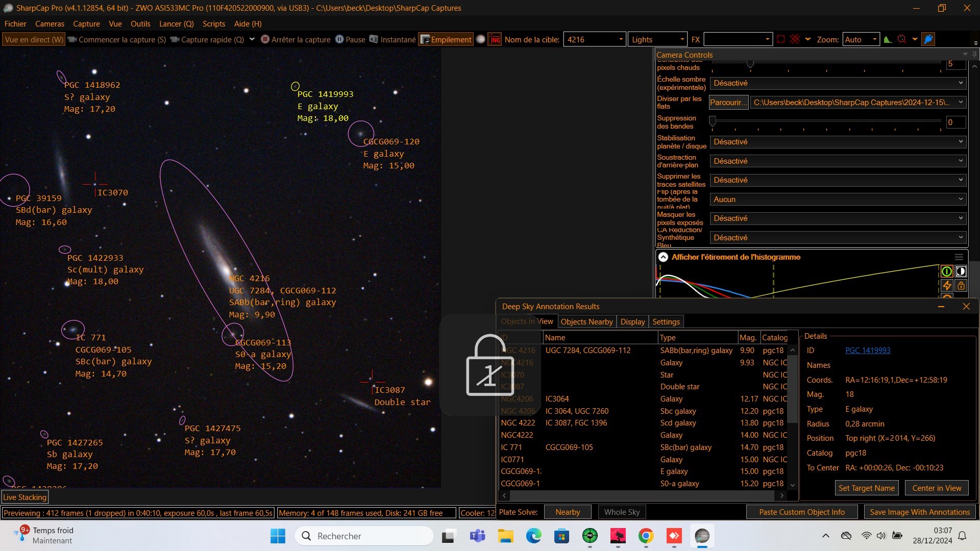Toggle Vue en direct (W) mode
980x551 pixels.
coord(34,39)
